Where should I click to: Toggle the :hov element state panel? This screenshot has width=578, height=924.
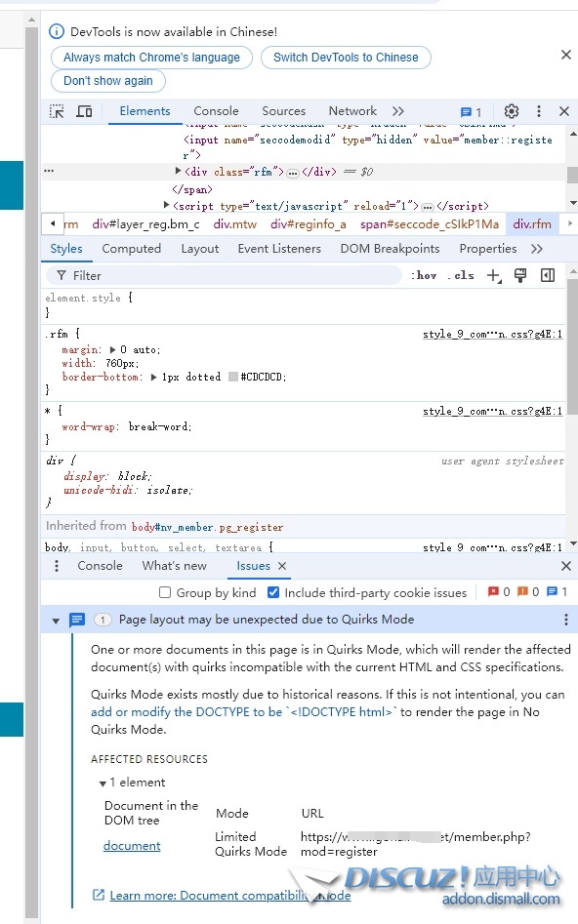[424, 275]
